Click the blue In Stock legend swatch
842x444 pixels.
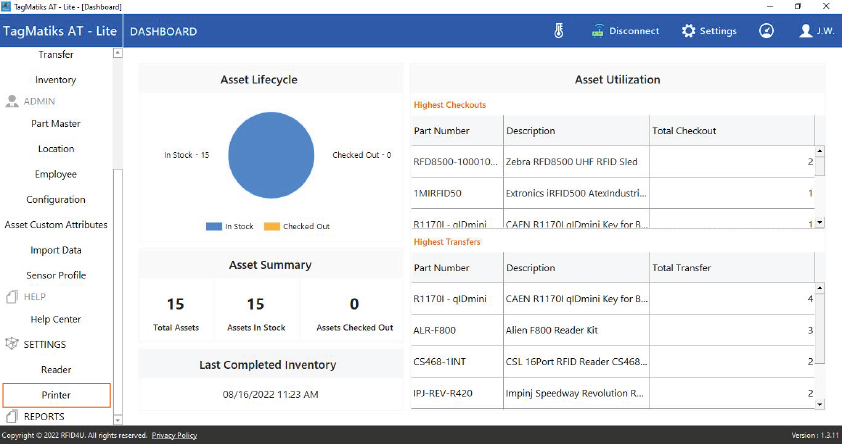tap(213, 226)
